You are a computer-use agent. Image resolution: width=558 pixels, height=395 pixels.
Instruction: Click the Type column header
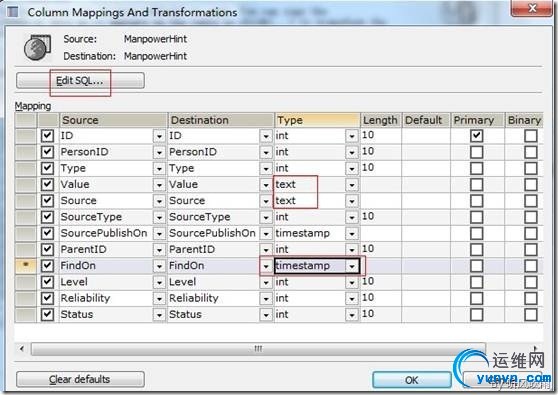tap(317, 120)
